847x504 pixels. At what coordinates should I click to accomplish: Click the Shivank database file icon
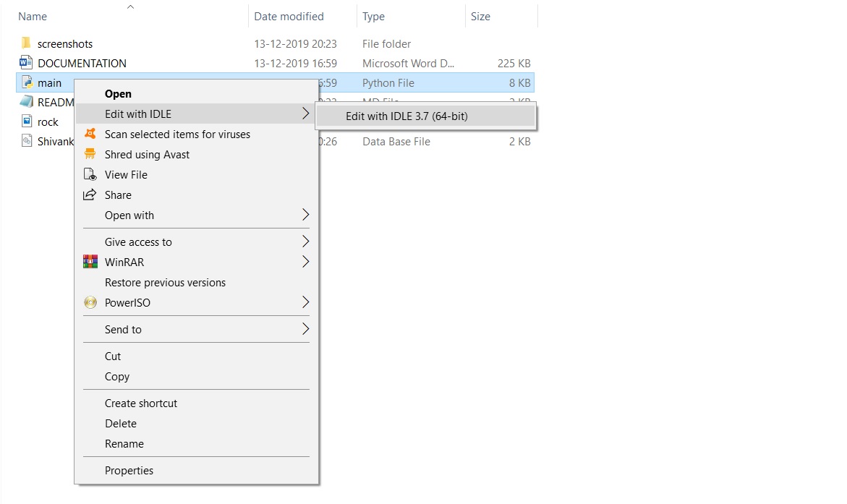(x=27, y=141)
